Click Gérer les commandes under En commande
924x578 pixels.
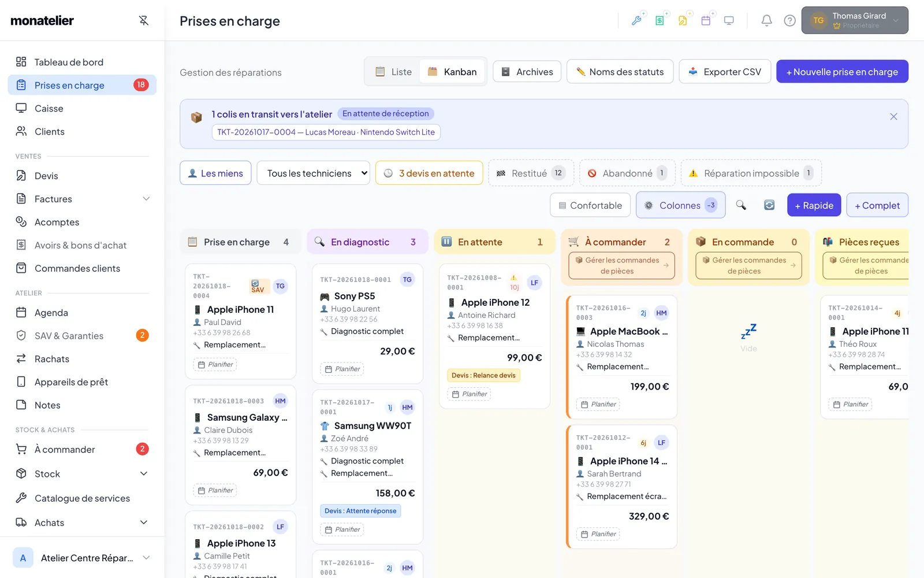(x=748, y=265)
